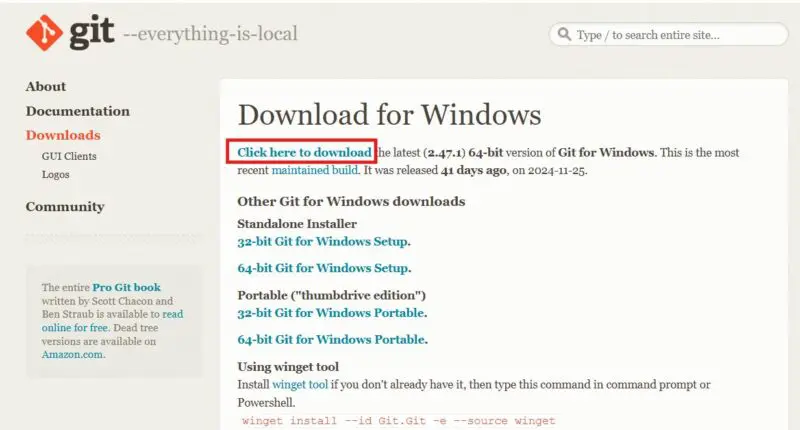This screenshot has width=800, height=430.
Task: Open the 'winget tool' link
Action: point(300,384)
